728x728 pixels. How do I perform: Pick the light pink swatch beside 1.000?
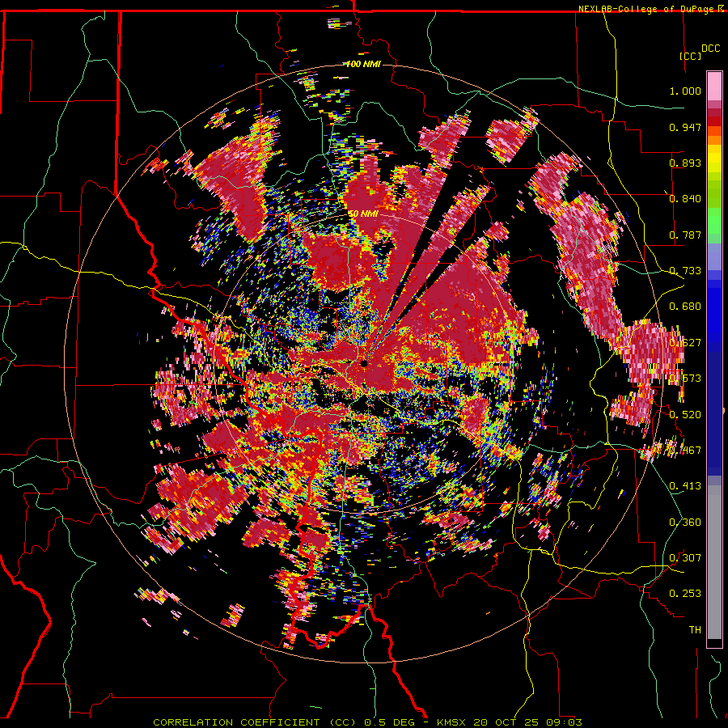tap(714, 86)
